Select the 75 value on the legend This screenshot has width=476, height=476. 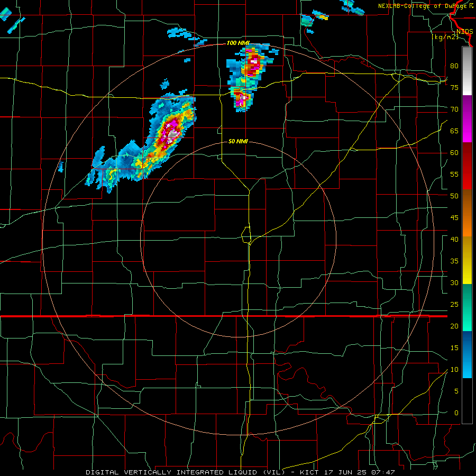[454, 87]
